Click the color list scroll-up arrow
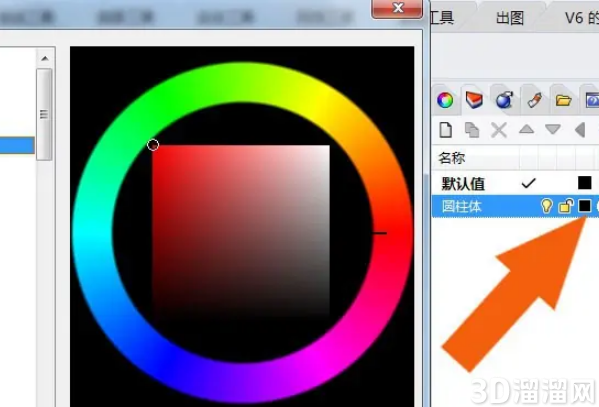The width and height of the screenshot is (599, 407). coord(45,58)
